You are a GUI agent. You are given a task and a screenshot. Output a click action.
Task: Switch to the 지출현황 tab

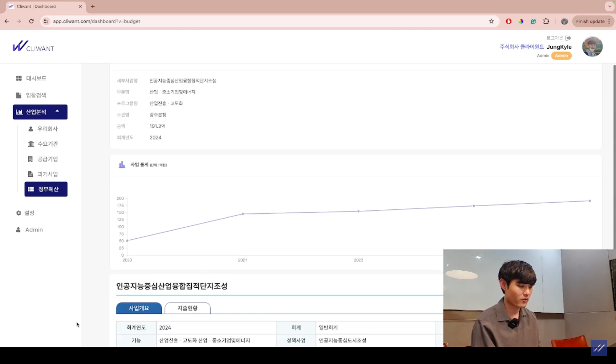point(187,308)
